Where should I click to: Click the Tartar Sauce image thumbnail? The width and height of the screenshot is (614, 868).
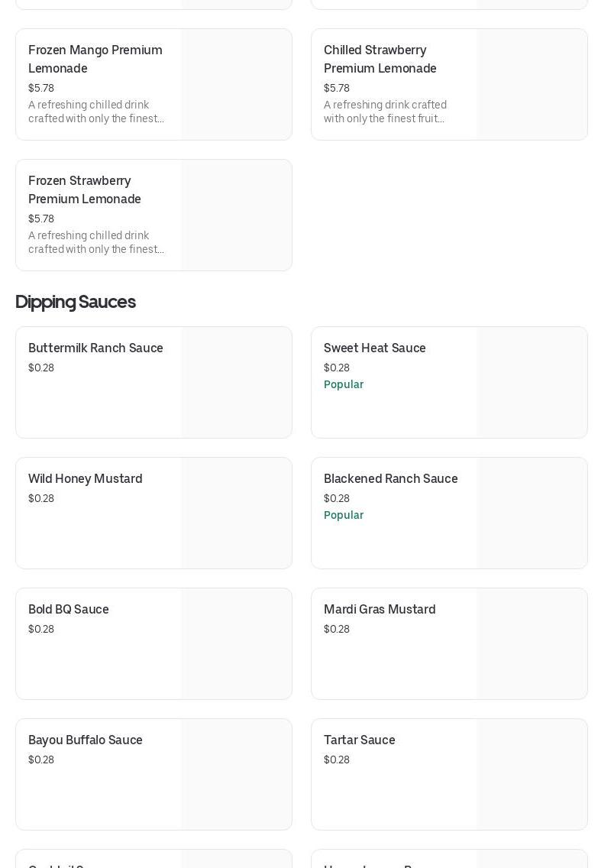(532, 775)
